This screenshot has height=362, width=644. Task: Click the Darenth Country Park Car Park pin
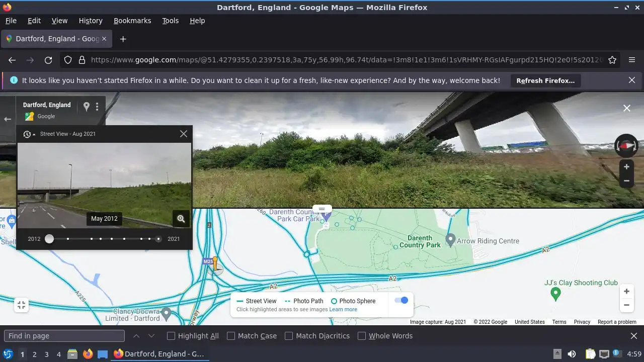pos(326,216)
